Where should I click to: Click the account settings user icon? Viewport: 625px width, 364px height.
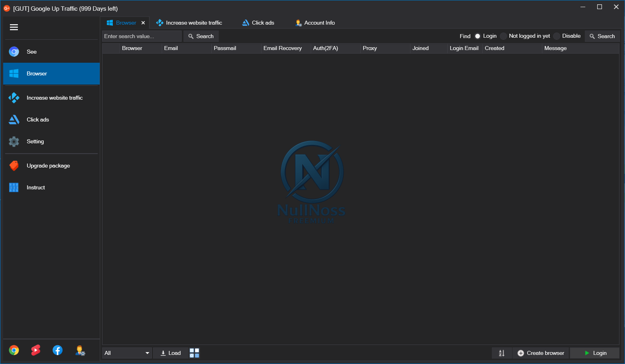[x=80, y=351]
